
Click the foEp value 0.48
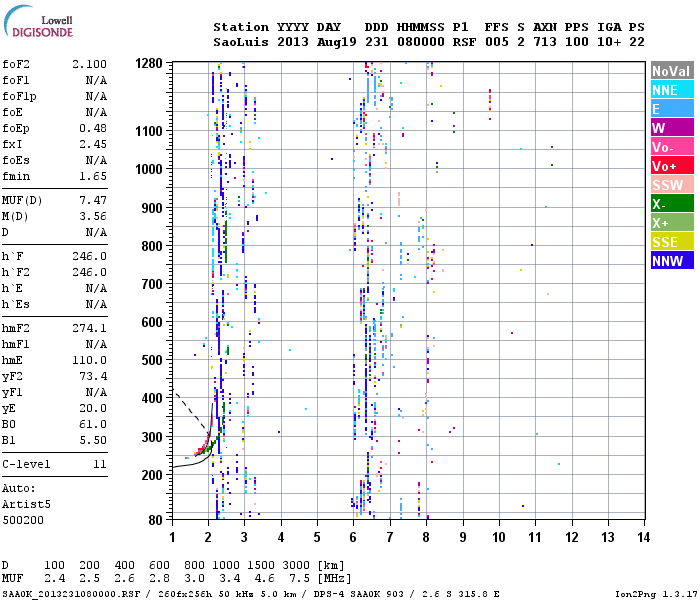pyautogui.click(x=93, y=128)
